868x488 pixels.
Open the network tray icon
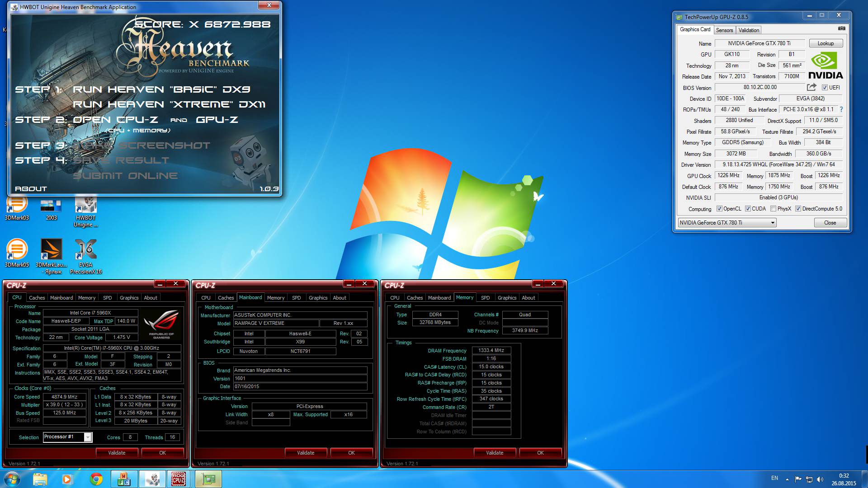pyautogui.click(x=809, y=479)
